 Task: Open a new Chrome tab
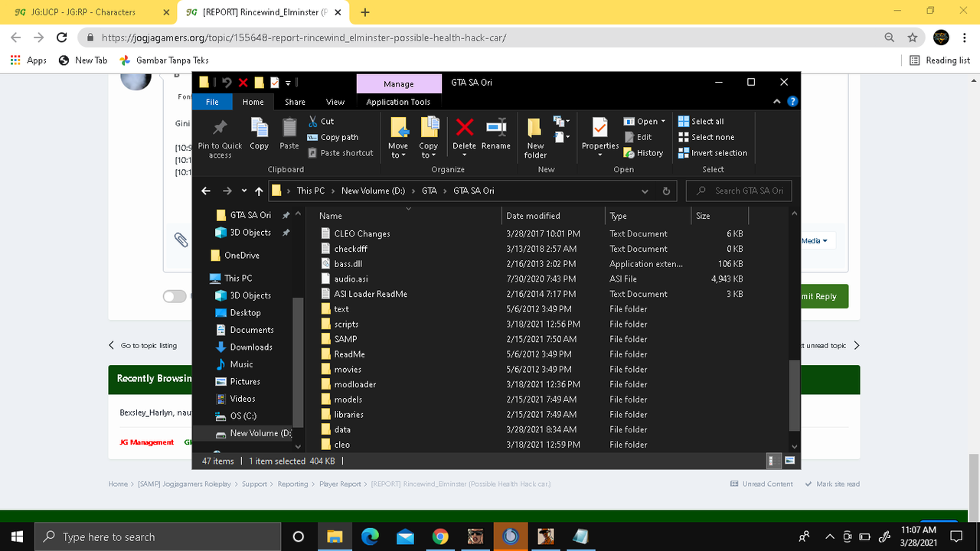point(365,12)
